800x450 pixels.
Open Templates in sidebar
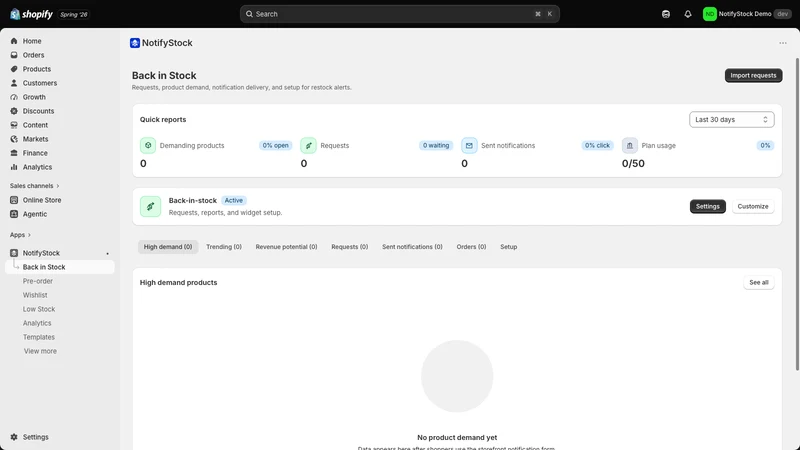pos(39,337)
